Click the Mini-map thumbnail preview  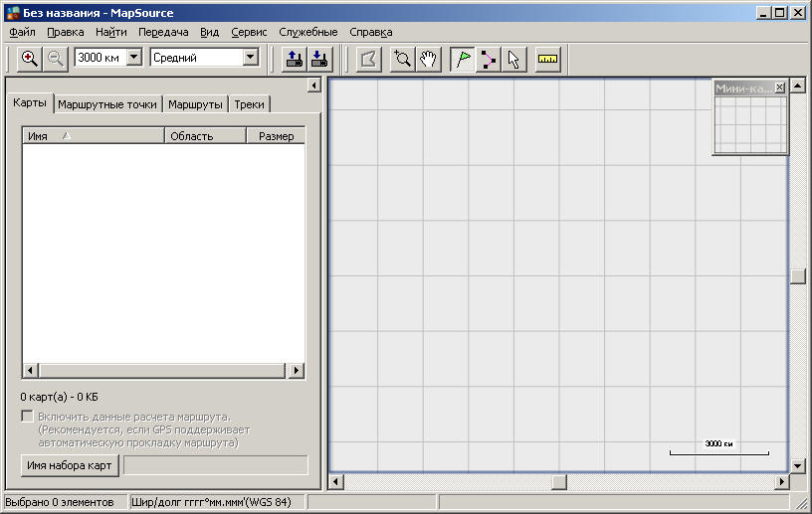[750, 123]
